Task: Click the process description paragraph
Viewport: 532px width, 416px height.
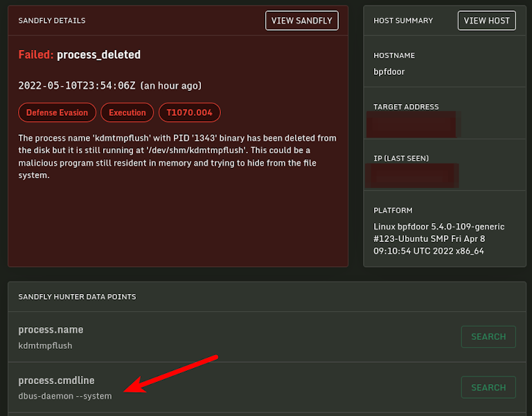Action: [x=177, y=157]
